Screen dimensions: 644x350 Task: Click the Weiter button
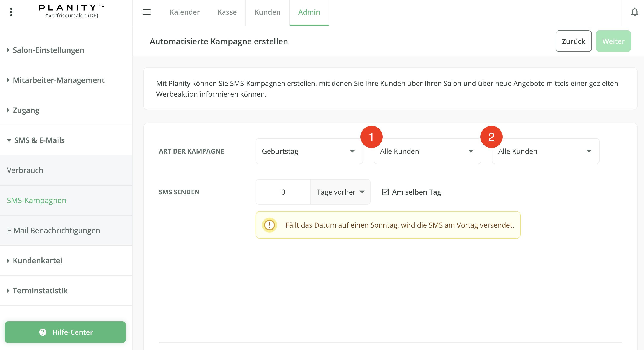click(x=613, y=41)
